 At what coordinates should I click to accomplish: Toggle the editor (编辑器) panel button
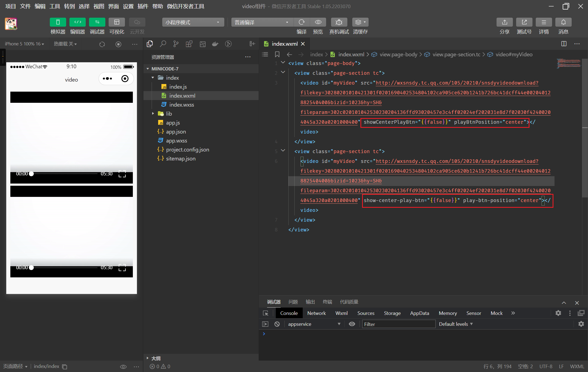[77, 22]
